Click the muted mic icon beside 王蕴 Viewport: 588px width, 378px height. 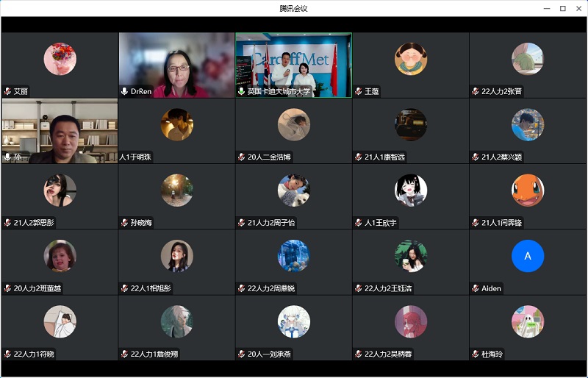(359, 92)
